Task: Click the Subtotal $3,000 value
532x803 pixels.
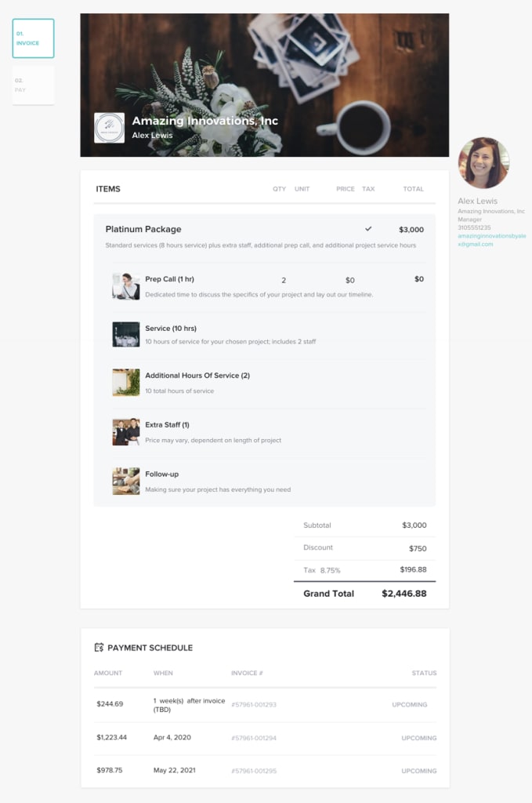Action: (414, 525)
